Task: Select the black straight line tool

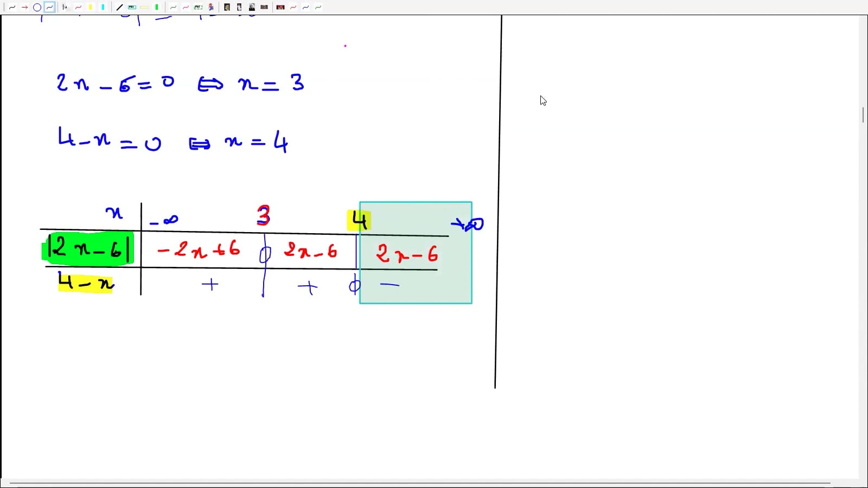Action: point(119,7)
